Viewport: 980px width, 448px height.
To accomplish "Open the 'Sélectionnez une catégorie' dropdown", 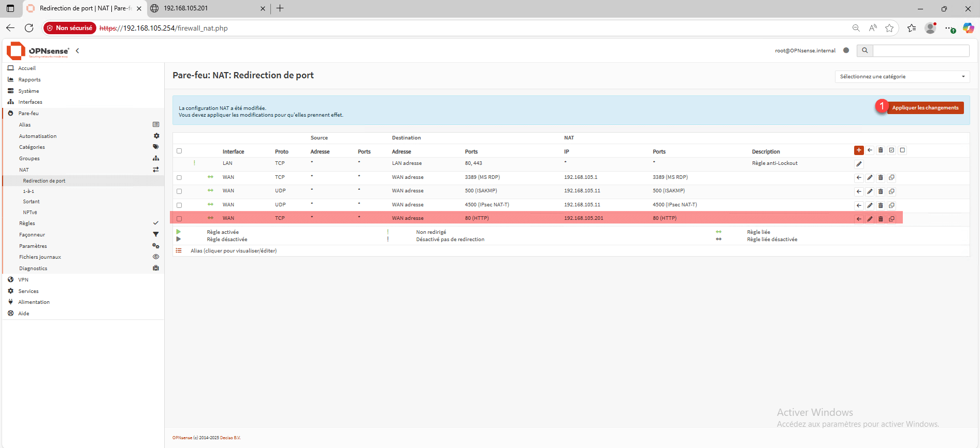I will point(902,77).
